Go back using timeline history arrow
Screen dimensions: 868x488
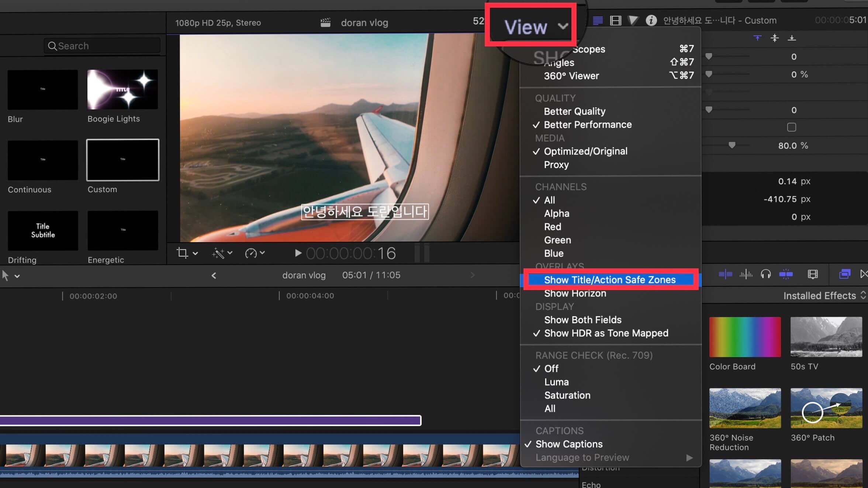214,275
